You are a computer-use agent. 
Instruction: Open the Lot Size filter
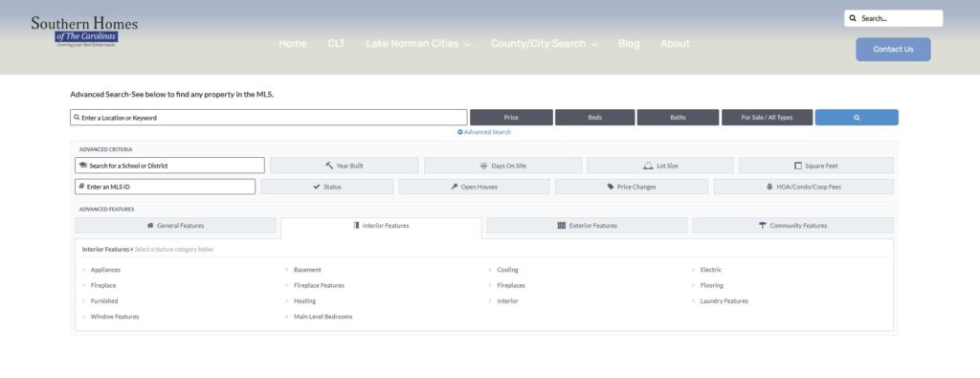(660, 166)
